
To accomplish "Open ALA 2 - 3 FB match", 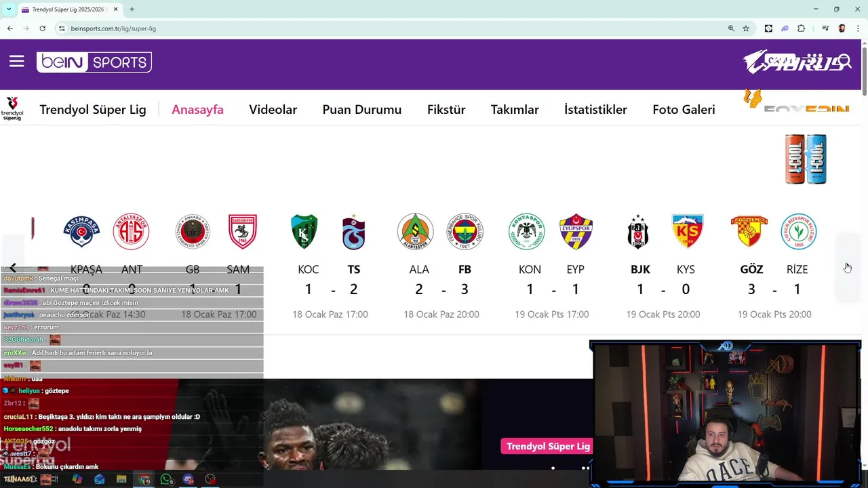I will point(441,267).
